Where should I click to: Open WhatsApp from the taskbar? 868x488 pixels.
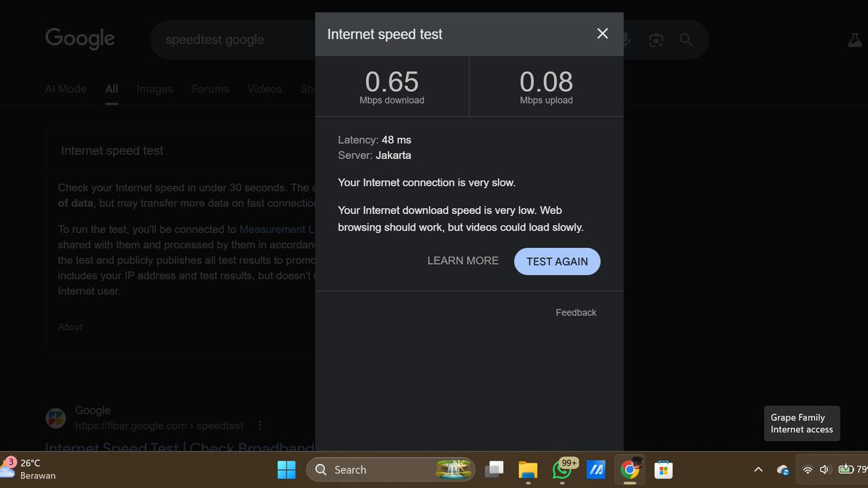pyautogui.click(x=563, y=470)
